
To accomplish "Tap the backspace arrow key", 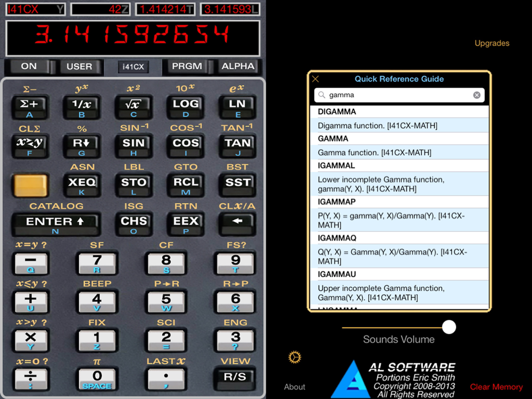I will [237, 225].
